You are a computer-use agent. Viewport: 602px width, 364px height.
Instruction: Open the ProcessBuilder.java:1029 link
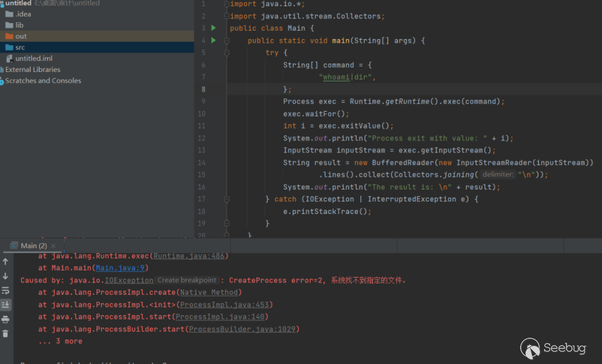click(x=243, y=329)
